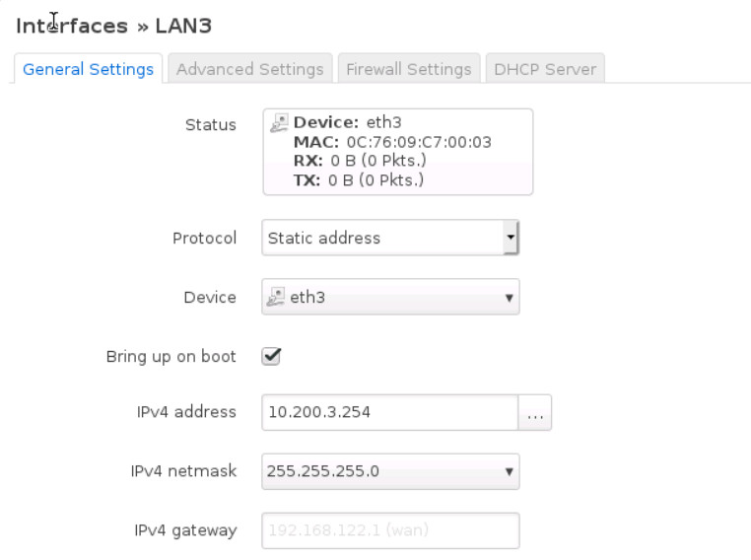Click the Interfaces » LAN3 heading
This screenshot has height=560, width=751.
(113, 25)
